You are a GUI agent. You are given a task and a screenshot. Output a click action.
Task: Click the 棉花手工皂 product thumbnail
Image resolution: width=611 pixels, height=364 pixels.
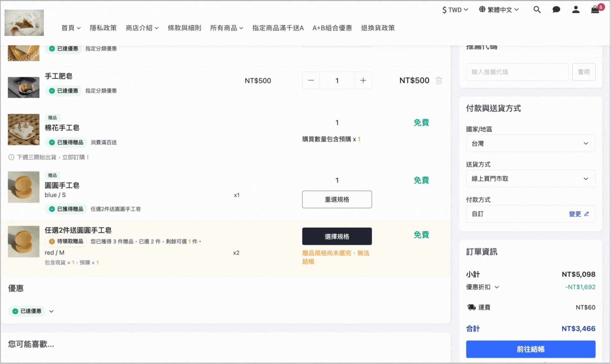coord(24,130)
